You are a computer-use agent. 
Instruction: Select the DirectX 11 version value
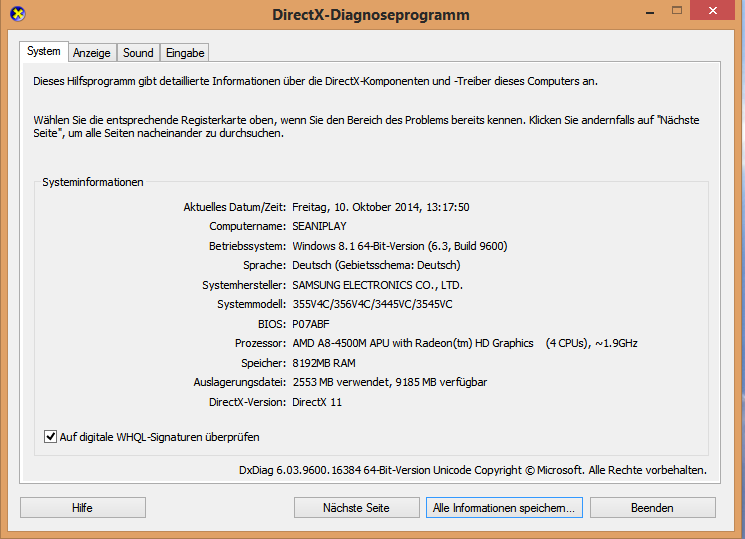(317, 402)
